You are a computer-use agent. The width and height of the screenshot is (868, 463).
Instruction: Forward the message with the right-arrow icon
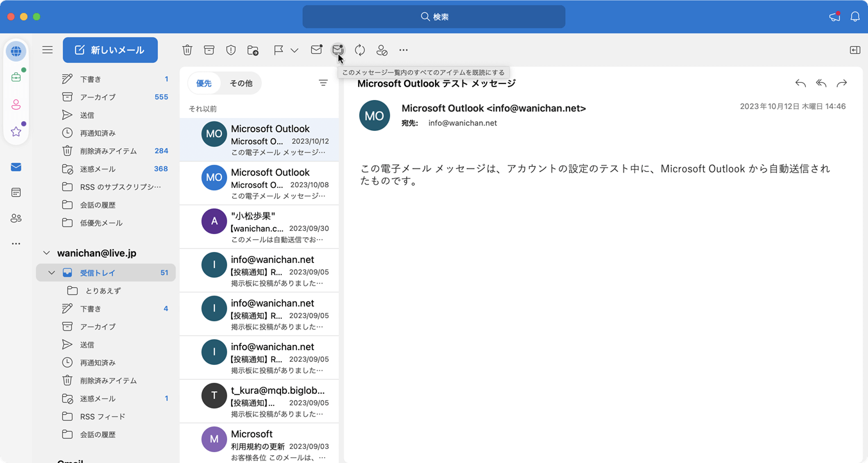point(842,83)
